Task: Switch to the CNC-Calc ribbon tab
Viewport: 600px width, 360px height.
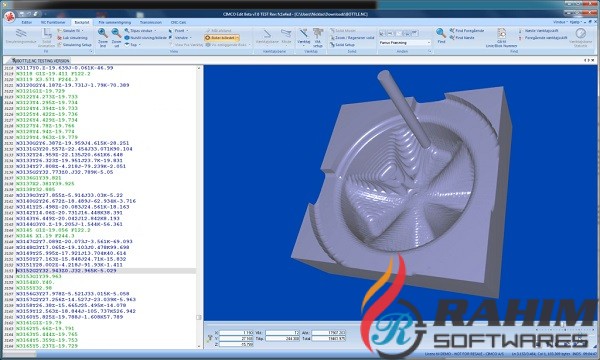Action: (178, 22)
